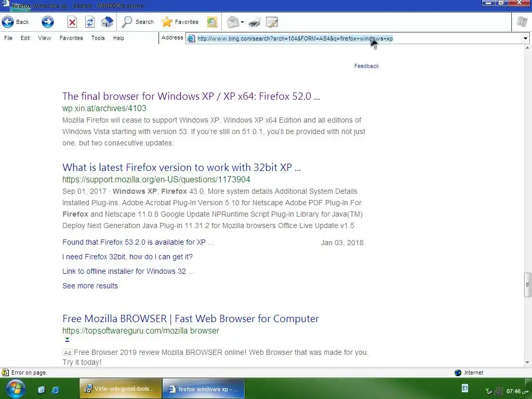Open 'Link to offline installer for Windows 32' link
Viewport: 532px width, 399px height.
pos(128,271)
